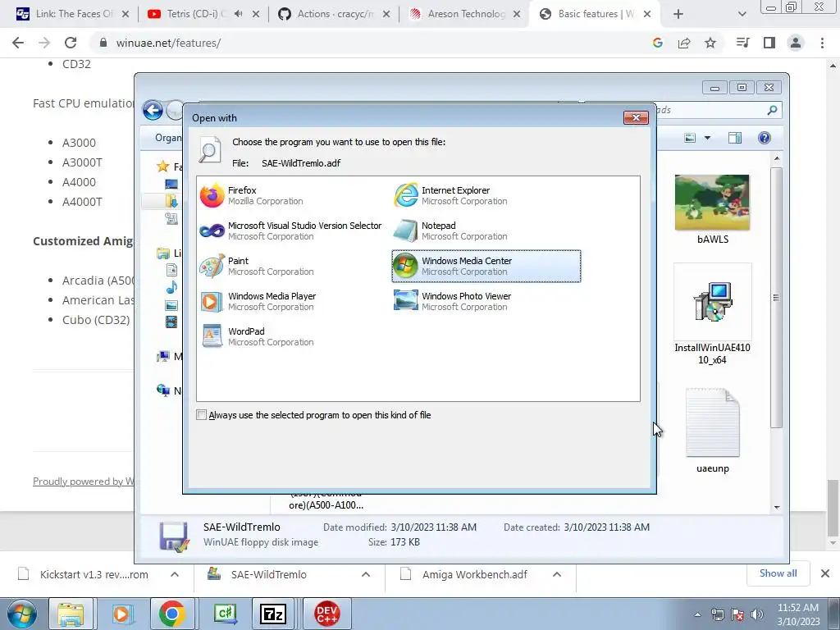Select Windows Media Center entry
840x630 pixels.
pyautogui.click(x=486, y=267)
